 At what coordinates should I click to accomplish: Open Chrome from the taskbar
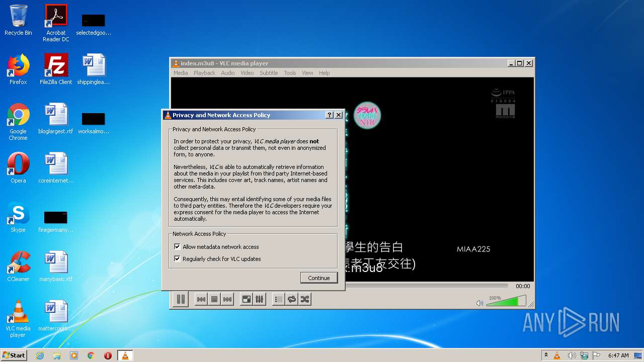click(x=91, y=355)
